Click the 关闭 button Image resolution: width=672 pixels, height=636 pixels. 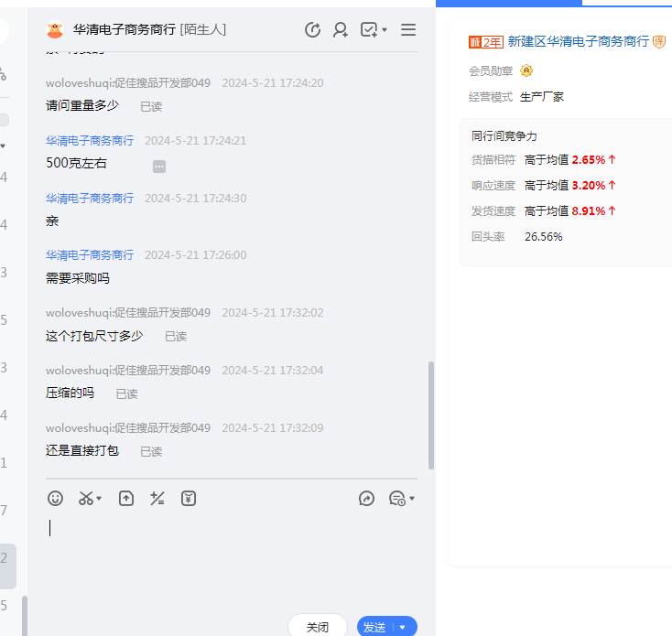click(317, 627)
